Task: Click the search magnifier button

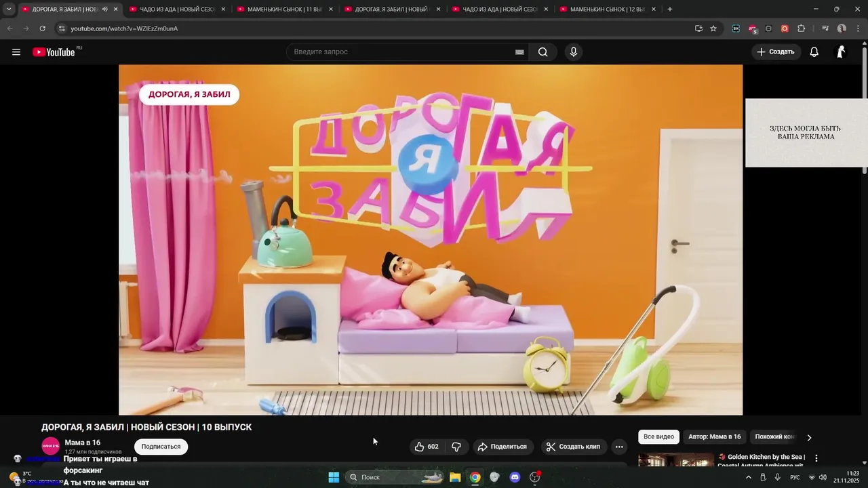Action: 543,52
